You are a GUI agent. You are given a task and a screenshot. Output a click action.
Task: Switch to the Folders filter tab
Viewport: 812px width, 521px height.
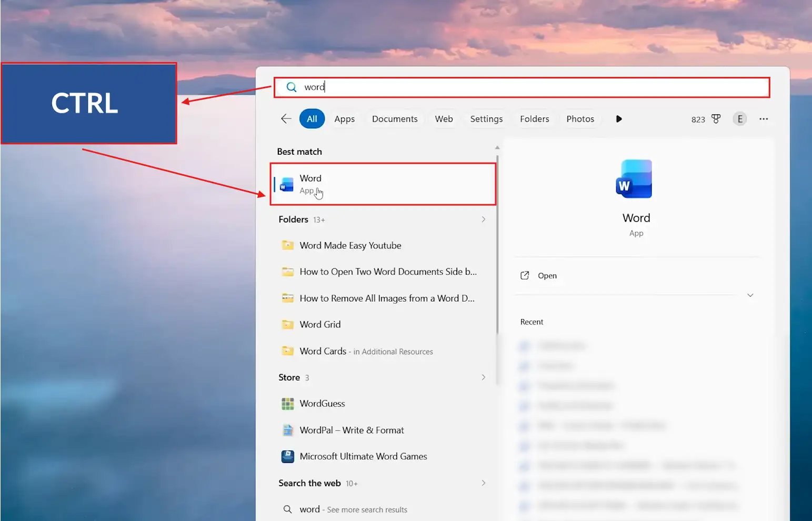(x=535, y=119)
